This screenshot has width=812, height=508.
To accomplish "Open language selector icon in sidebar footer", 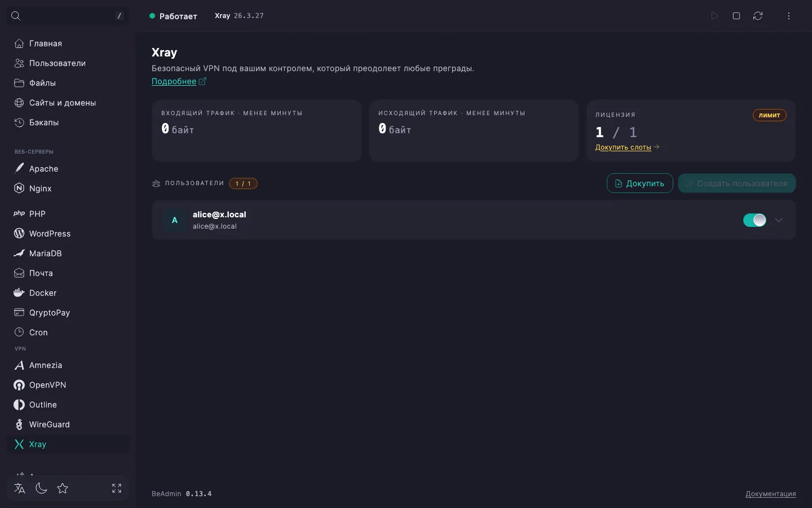I will [20, 488].
